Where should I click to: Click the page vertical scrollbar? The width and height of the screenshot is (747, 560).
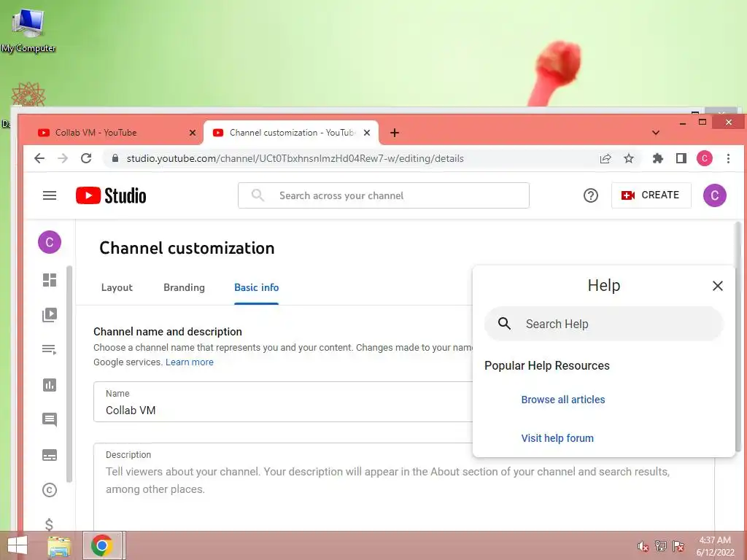tap(738, 335)
